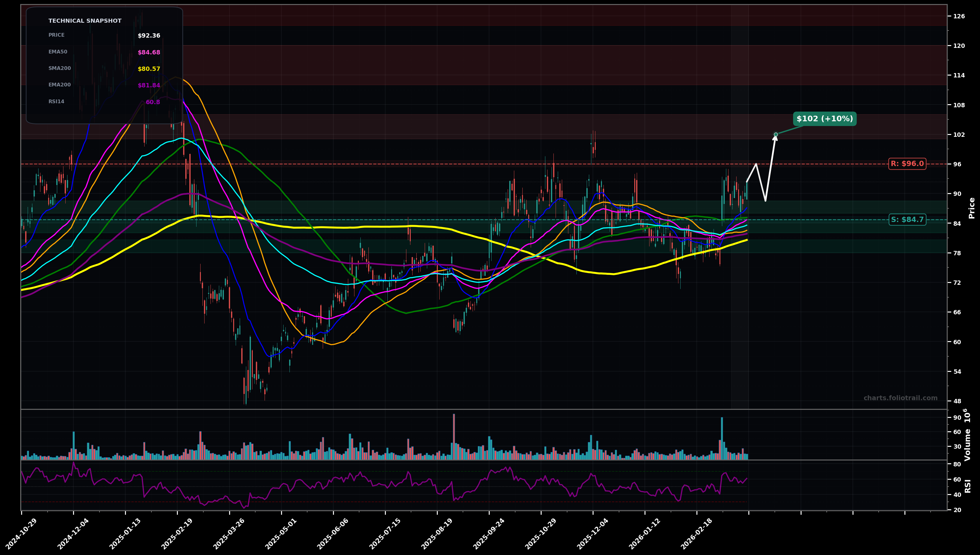
Task: Click the white projection arrow head
Action: pos(775,138)
